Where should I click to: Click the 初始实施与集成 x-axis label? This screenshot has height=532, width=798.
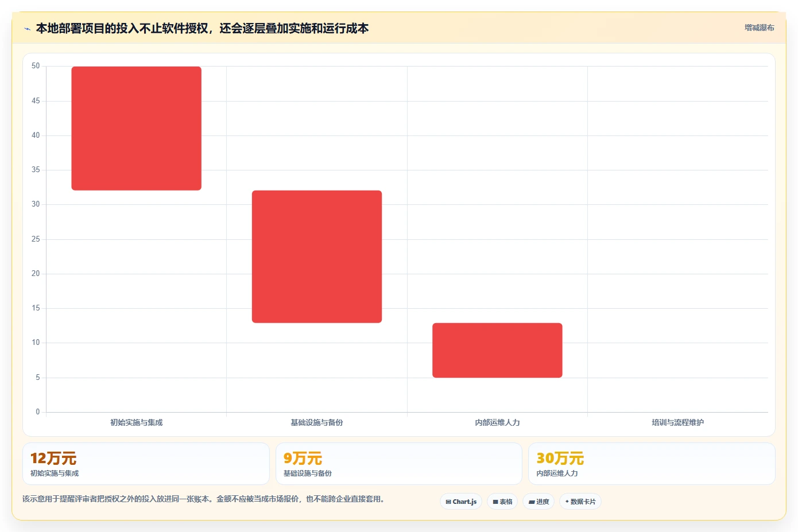tap(137, 422)
